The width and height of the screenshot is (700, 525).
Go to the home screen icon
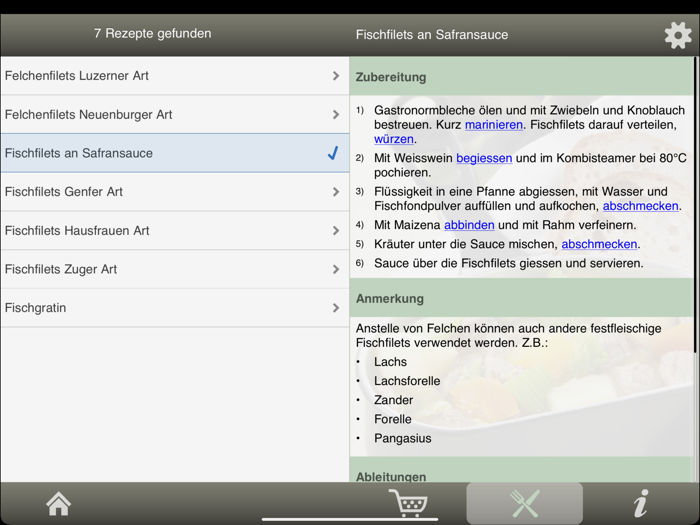58,504
